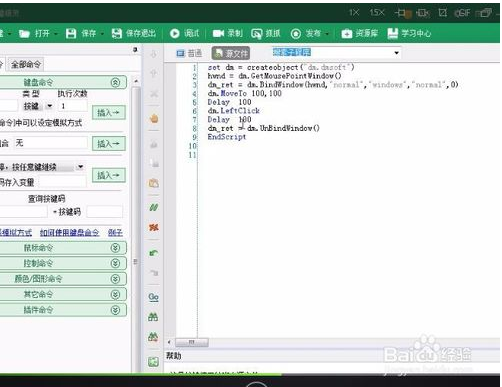Screen dimensions: 502x387
Task: Click the green fullscreen editor icon
Action: [x=153, y=362]
